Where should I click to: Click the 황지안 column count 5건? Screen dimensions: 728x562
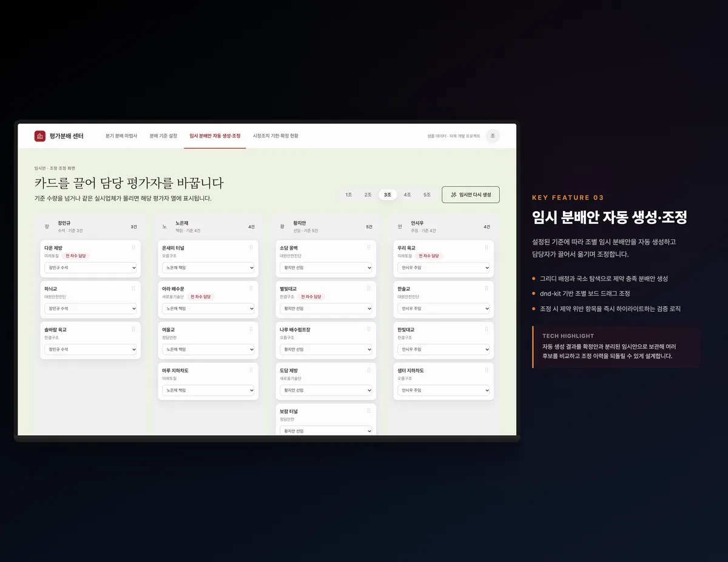click(369, 227)
